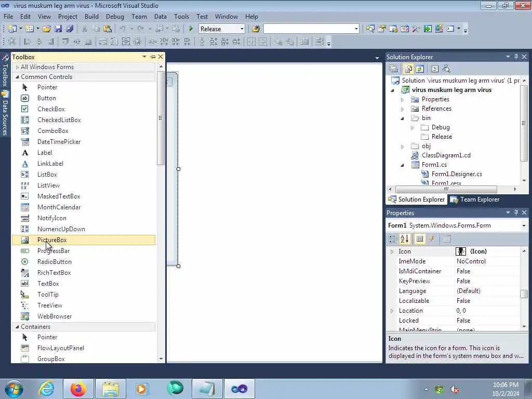Image resolution: width=532 pixels, height=399 pixels.
Task: Toggle Show All Files in Solution Explorer
Action: coord(408,69)
